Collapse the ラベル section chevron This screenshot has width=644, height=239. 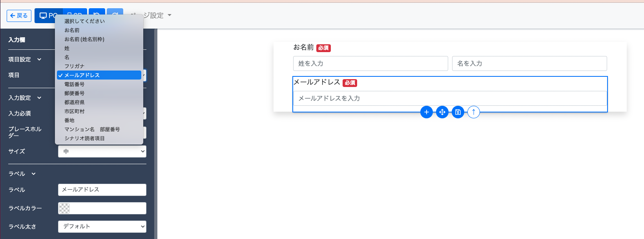point(34,174)
